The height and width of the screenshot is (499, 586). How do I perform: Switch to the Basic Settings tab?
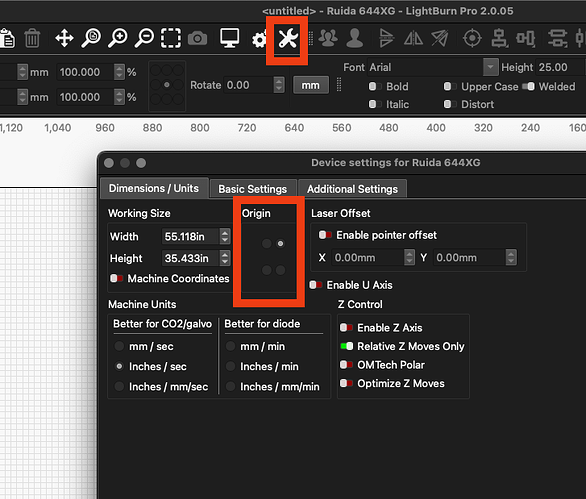pos(253,189)
